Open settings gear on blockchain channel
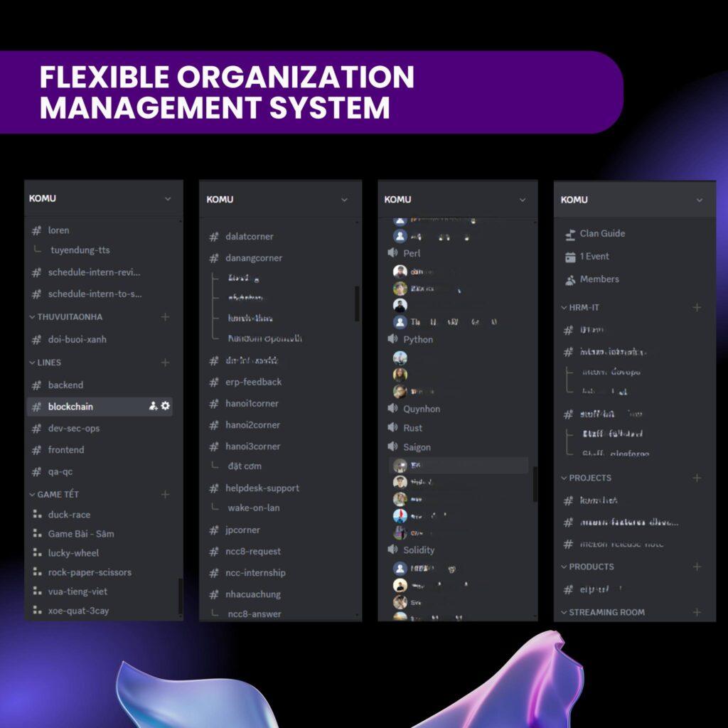The width and height of the screenshot is (728, 728). (x=166, y=406)
